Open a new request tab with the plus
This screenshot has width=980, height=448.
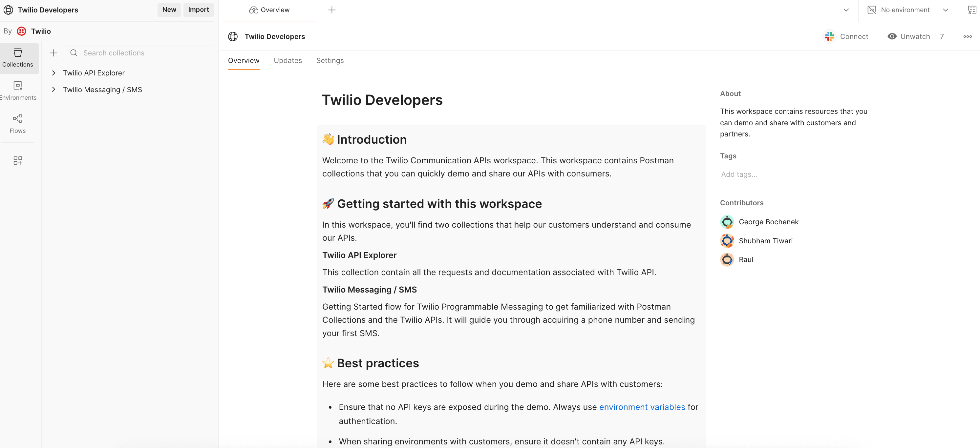[x=332, y=10]
